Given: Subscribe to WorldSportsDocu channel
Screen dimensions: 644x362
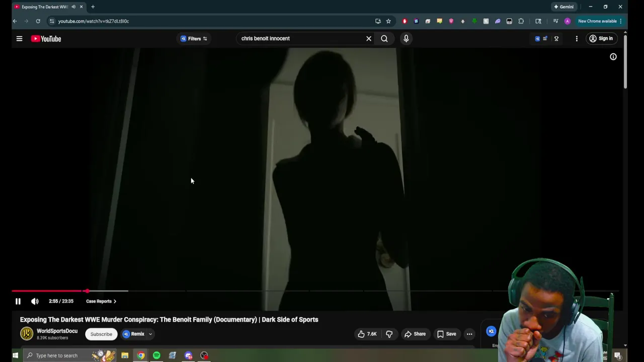Looking at the screenshot, I should click(x=101, y=334).
